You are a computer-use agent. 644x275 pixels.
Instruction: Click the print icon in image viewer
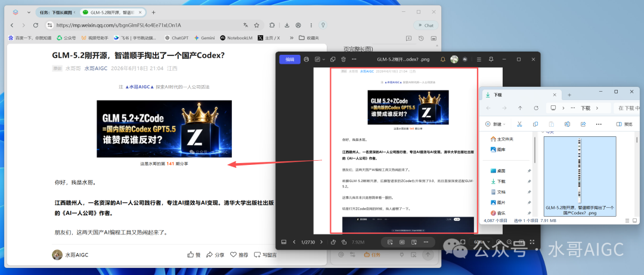306,60
